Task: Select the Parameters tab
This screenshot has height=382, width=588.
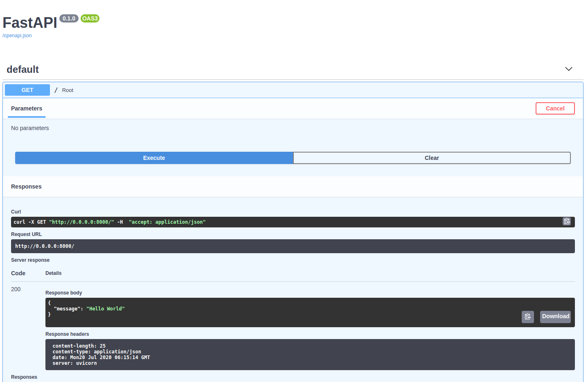Action: pos(27,108)
